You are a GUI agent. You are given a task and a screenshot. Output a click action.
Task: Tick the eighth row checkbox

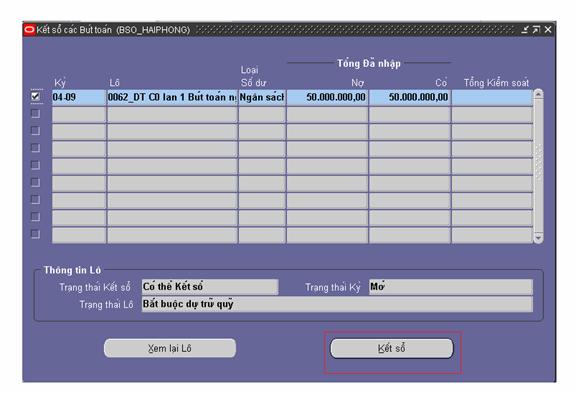click(36, 217)
